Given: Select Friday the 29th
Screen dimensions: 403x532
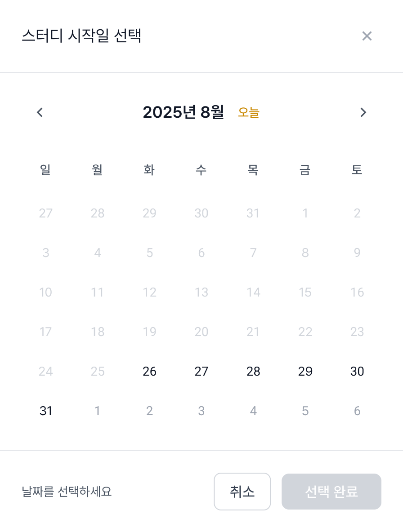Looking at the screenshot, I should point(305,372).
